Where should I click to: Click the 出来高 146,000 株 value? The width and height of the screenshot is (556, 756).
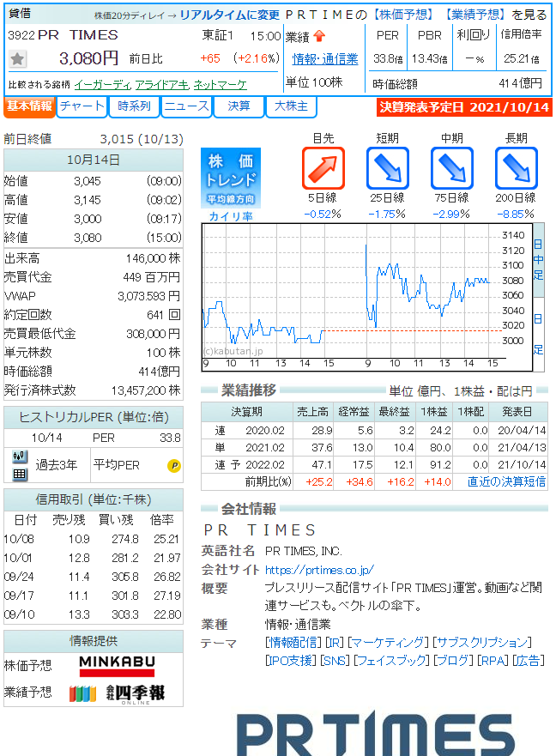coord(153,258)
